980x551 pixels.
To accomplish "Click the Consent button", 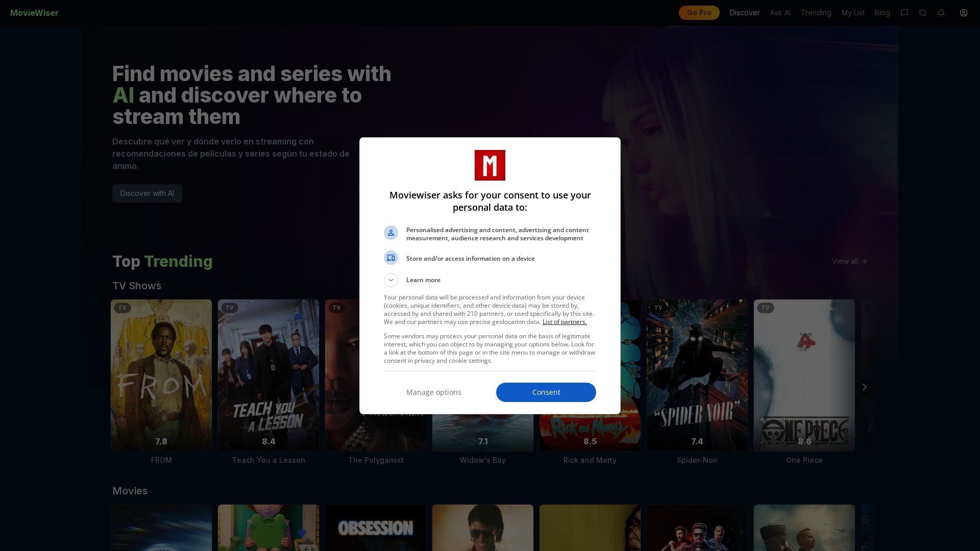I will coord(546,392).
